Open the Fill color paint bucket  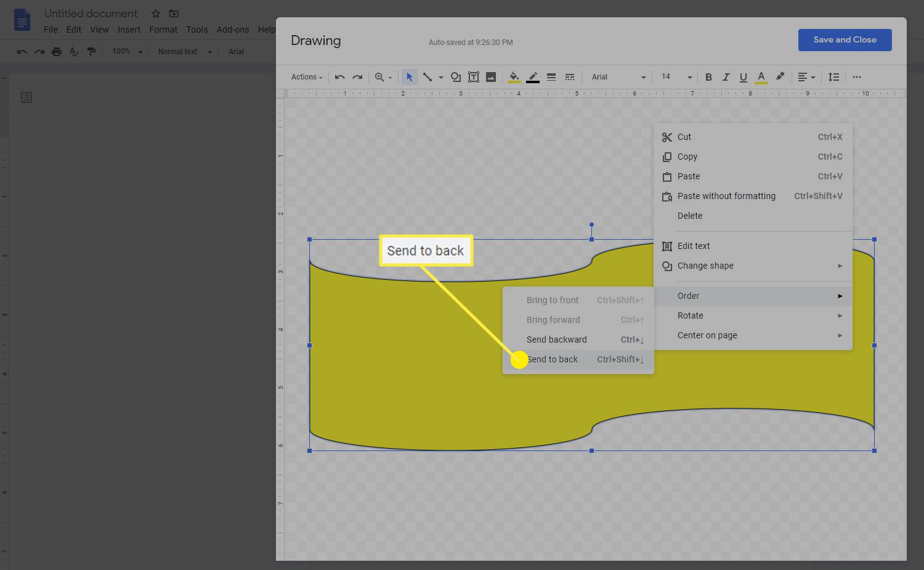point(514,77)
